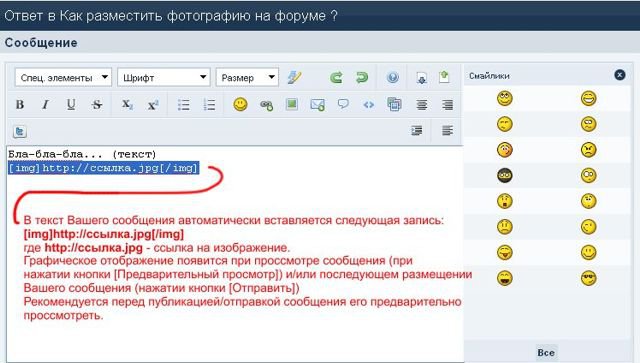640x363 pixels.
Task: Insert a quote with the speech bubble icon
Action: tap(343, 104)
